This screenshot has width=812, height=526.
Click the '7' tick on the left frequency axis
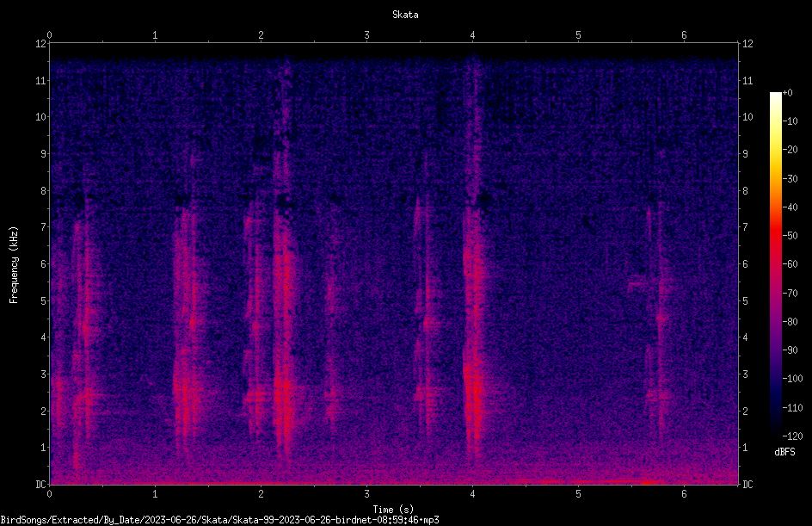click(44, 227)
